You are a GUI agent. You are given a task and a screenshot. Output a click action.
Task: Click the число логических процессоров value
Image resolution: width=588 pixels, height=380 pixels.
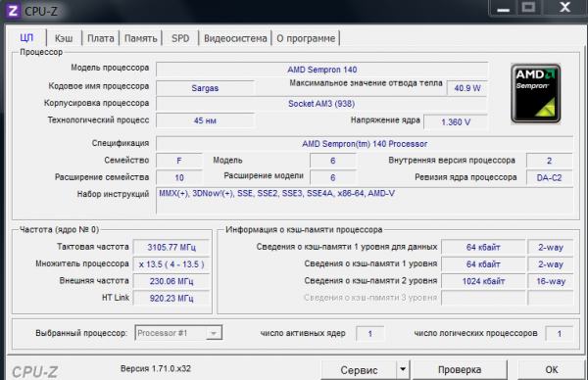(560, 334)
